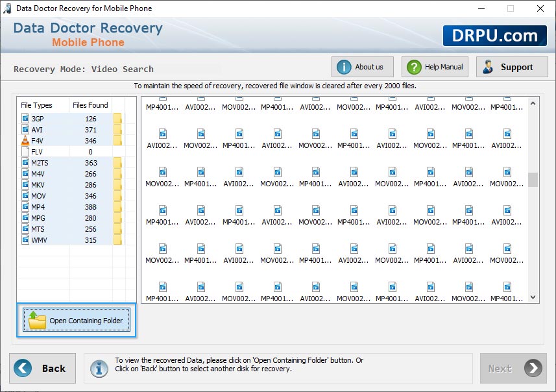Image resolution: width=556 pixels, height=392 pixels.
Task: Click the 256 files found count
Action: click(x=90, y=229)
